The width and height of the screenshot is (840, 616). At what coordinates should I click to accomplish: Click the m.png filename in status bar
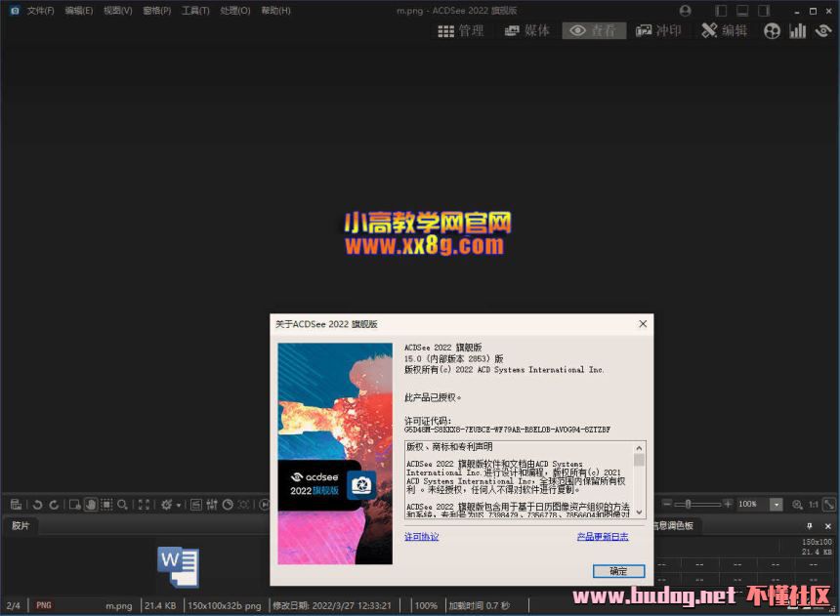[119, 606]
